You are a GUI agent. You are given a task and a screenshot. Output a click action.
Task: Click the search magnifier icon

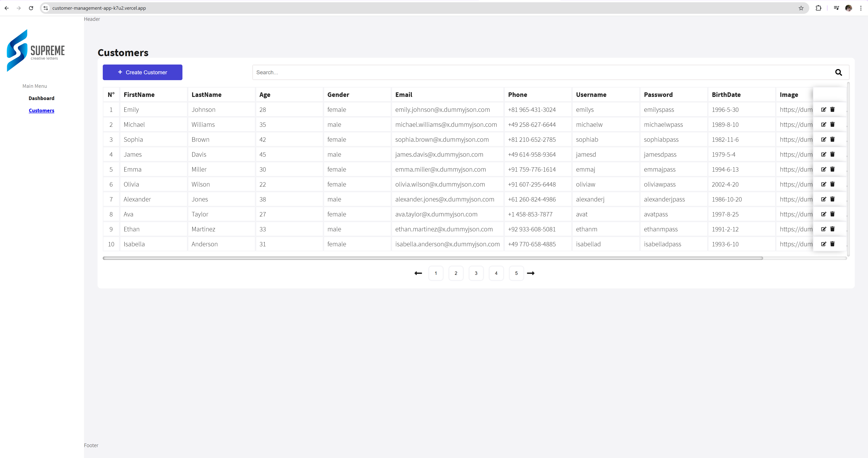pos(838,72)
